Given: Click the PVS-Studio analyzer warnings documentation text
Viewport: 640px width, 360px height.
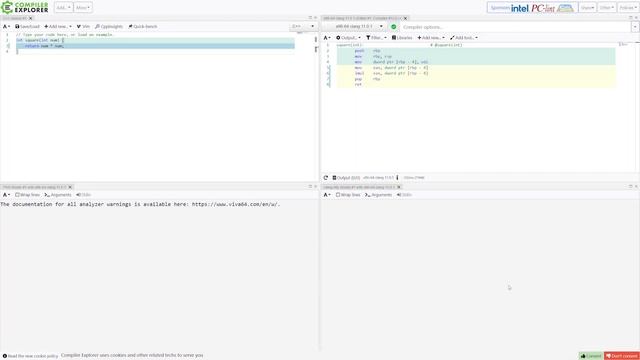Looking at the screenshot, I should 140,204.
